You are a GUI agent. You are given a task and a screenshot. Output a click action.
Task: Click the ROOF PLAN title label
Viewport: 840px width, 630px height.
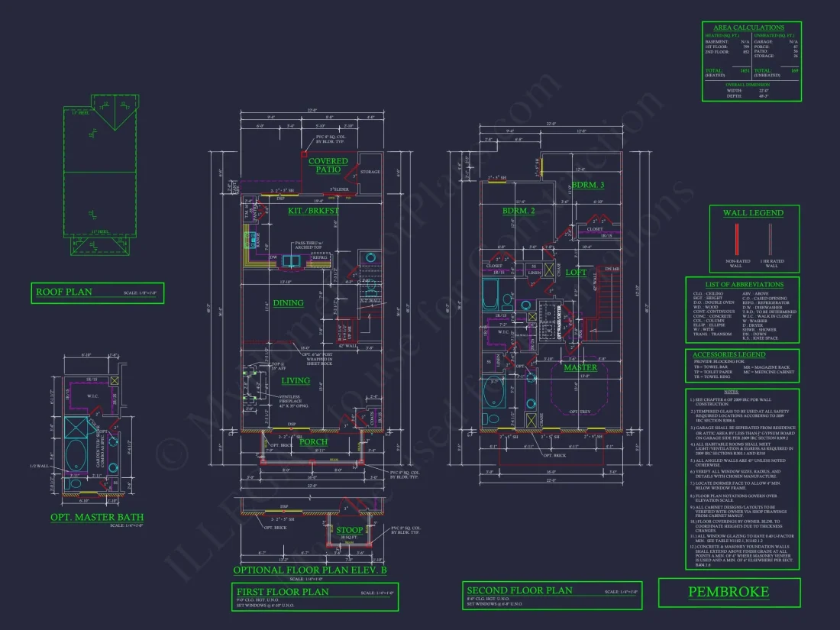pos(64,292)
